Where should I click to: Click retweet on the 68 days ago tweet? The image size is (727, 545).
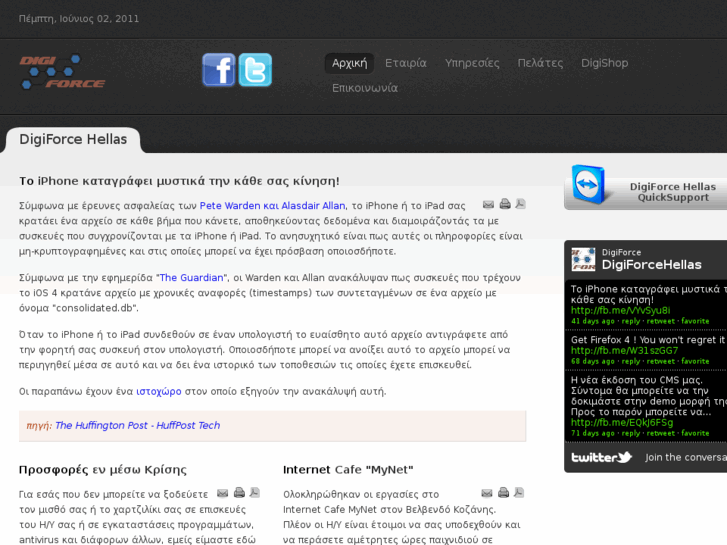[661, 361]
